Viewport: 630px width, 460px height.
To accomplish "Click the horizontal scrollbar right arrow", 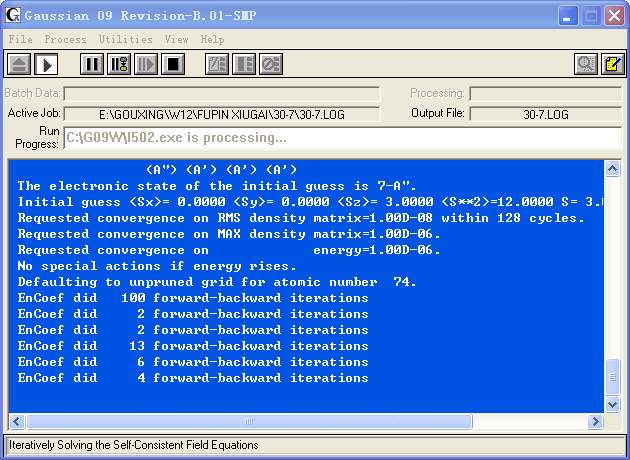I will [595, 421].
